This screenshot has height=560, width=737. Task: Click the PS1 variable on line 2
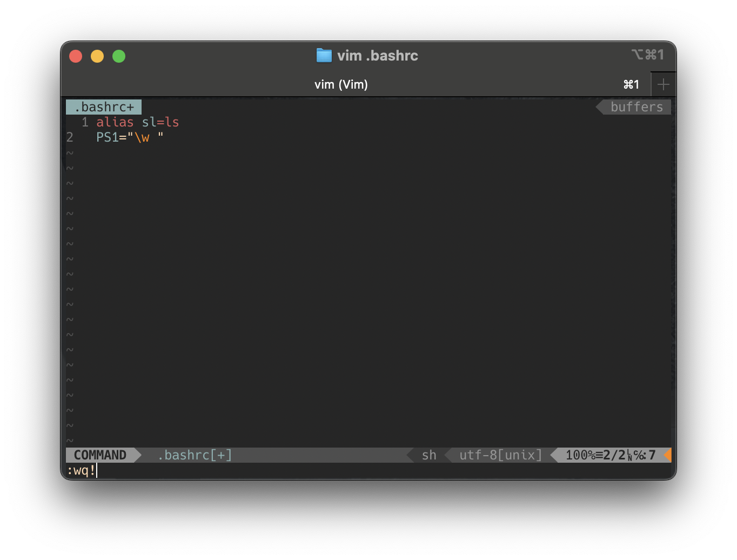[107, 137]
